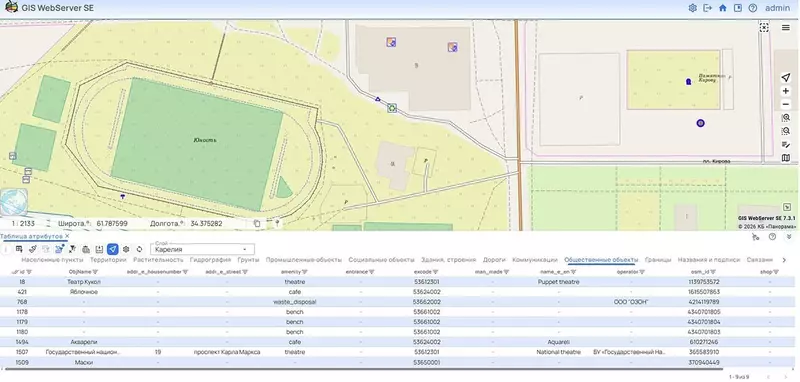Toggle the side panel icon in header
The width and height of the screenshot is (800, 382).
(x=737, y=8)
